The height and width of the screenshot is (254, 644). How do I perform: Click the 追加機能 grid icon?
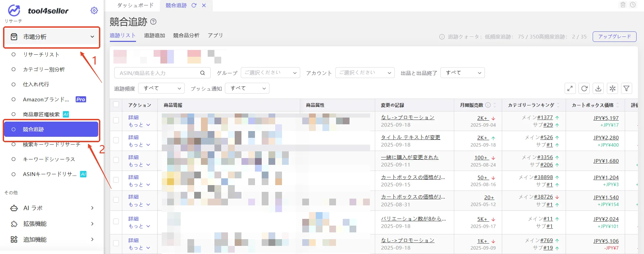(x=14, y=239)
